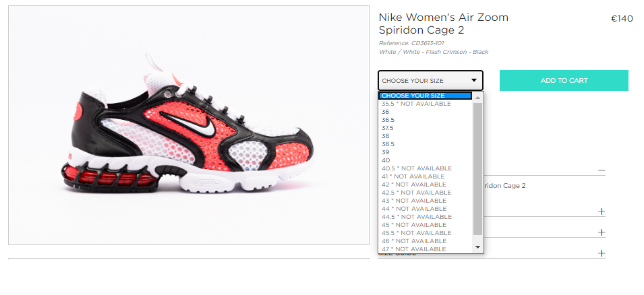Expand the first plus icon section
This screenshot has height=295, width=644.
(x=602, y=211)
